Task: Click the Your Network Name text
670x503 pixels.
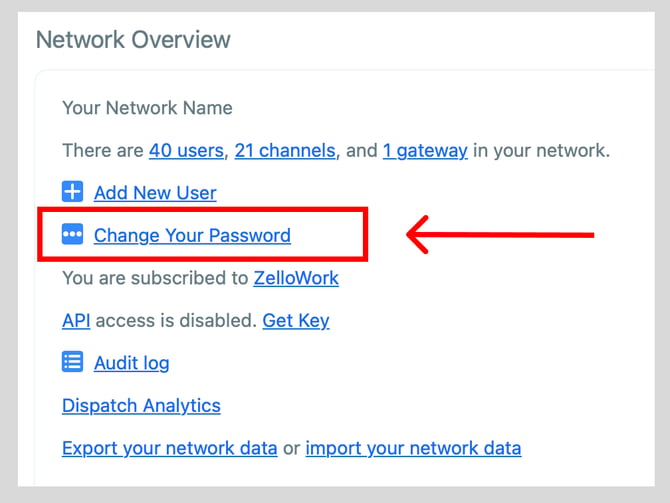Action: pyautogui.click(x=147, y=108)
